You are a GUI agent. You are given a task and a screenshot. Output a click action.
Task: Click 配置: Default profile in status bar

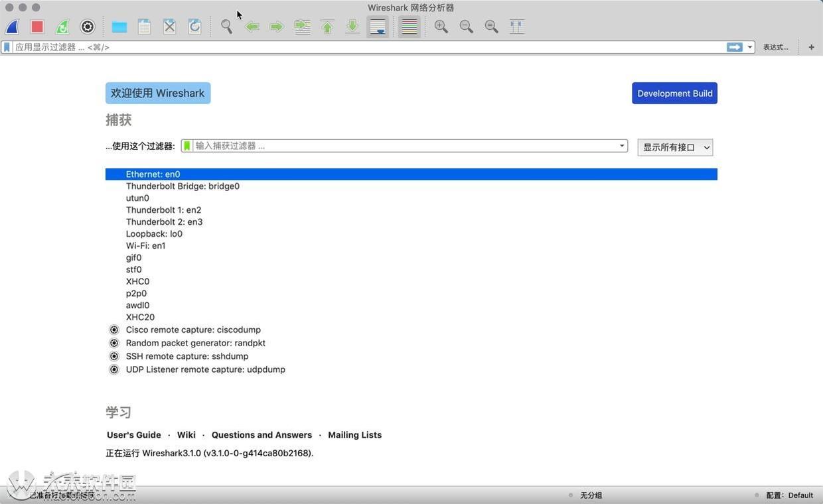[790, 495]
